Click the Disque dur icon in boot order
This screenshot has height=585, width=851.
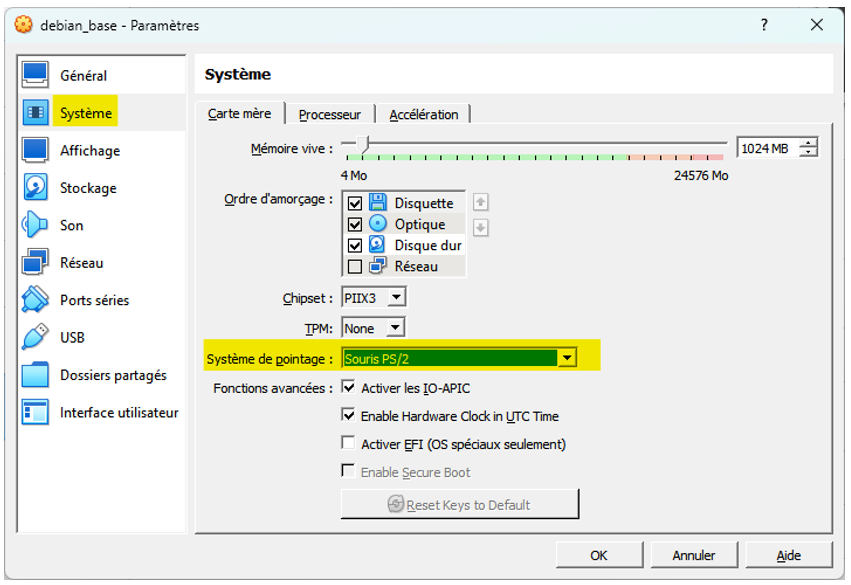point(378,245)
